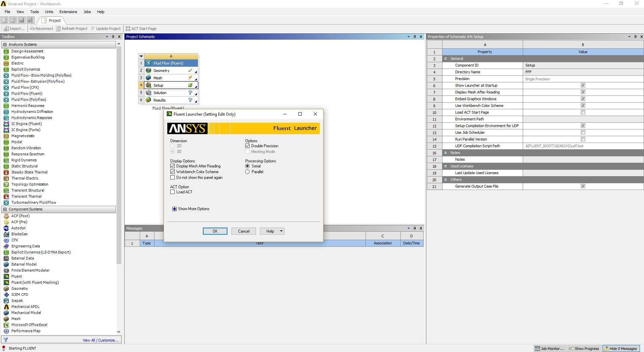The image size is (644, 352).
Task: Click the Geometry cell icon in schematic
Action: pyautogui.click(x=148, y=71)
